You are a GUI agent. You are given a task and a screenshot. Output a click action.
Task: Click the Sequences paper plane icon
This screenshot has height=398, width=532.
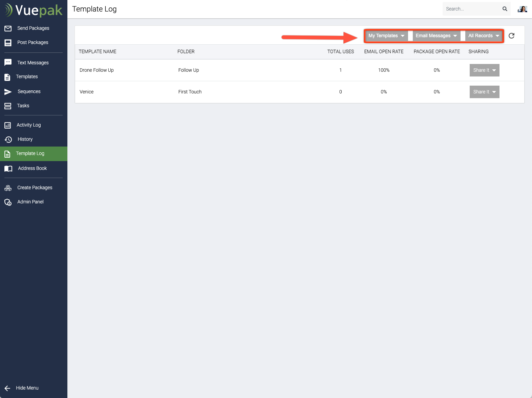pyautogui.click(x=8, y=92)
